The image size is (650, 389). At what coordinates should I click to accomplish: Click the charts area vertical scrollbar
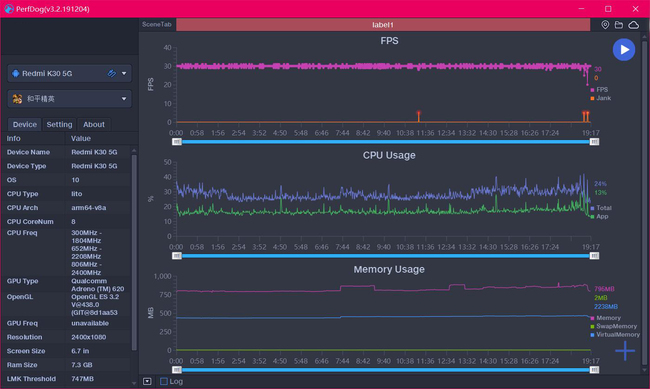[644, 203]
